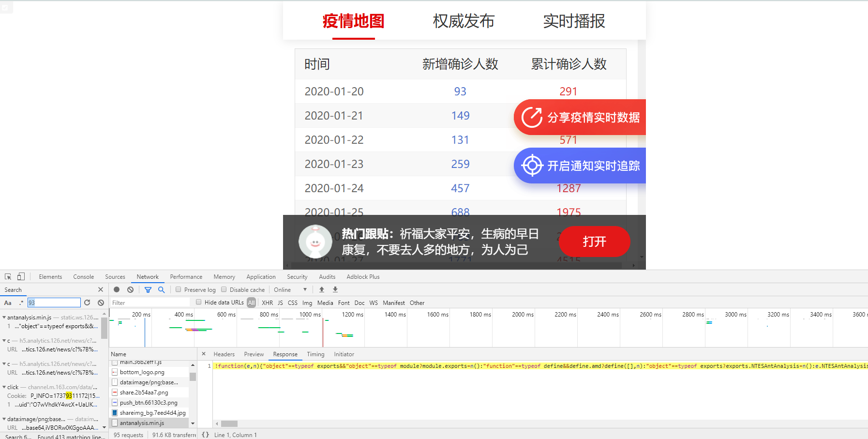Open the Response tab for antanalysis.min.js
The height and width of the screenshot is (439, 868).
(285, 354)
